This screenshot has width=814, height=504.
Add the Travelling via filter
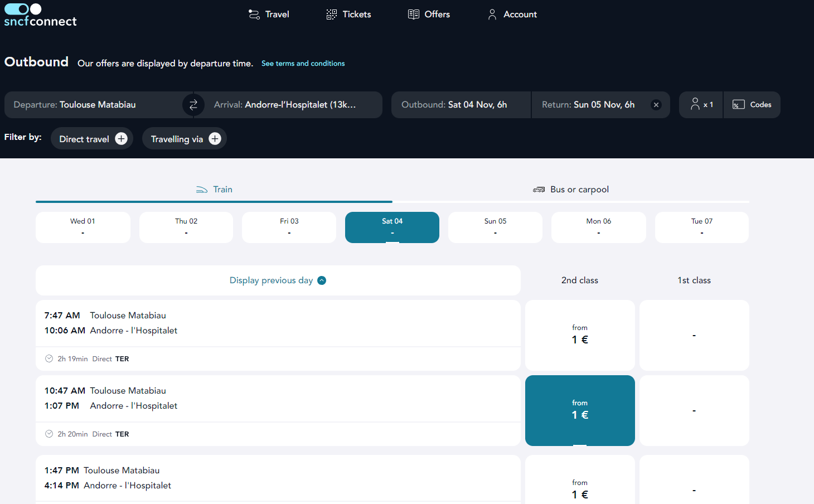(185, 139)
